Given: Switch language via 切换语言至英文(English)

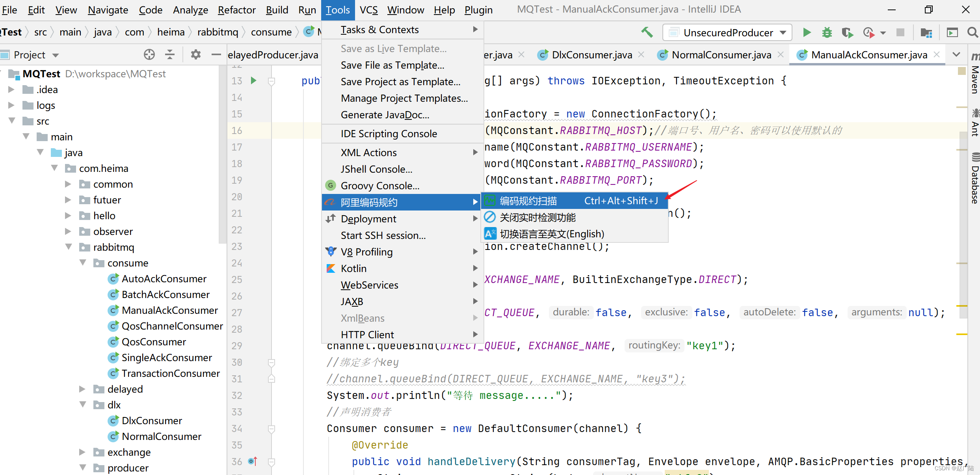Looking at the screenshot, I should [x=552, y=234].
